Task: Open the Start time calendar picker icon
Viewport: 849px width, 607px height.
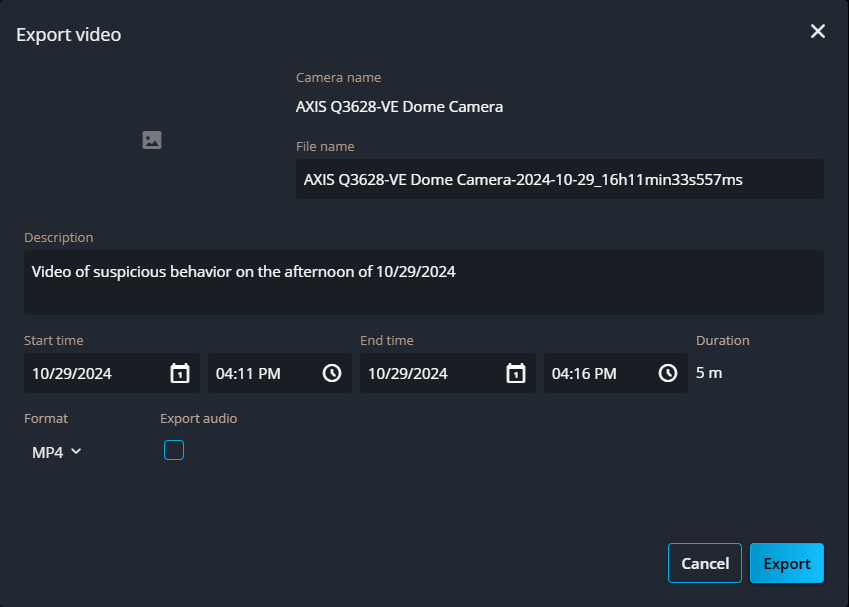Action: (x=180, y=373)
